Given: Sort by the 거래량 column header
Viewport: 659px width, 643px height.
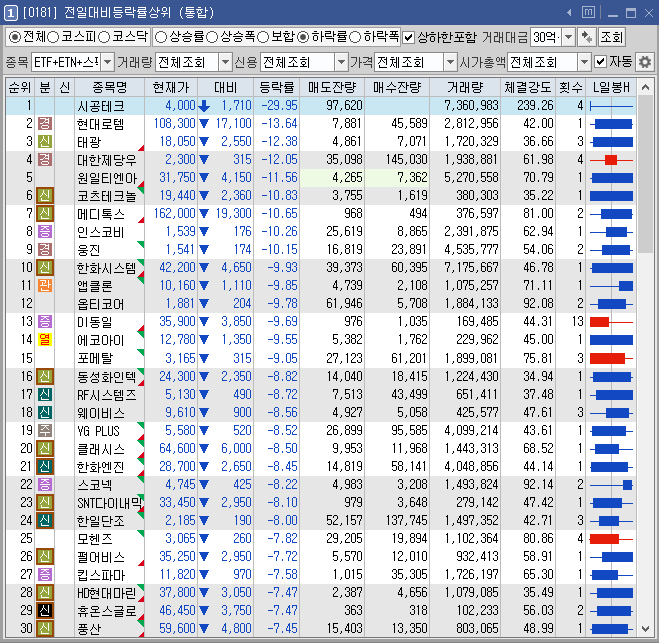Looking at the screenshot, I should tap(465, 87).
